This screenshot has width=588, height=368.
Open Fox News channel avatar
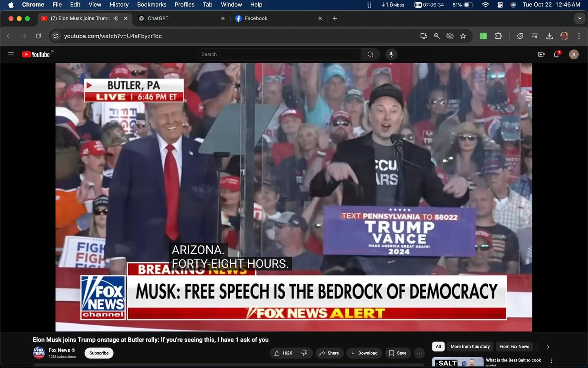click(39, 353)
